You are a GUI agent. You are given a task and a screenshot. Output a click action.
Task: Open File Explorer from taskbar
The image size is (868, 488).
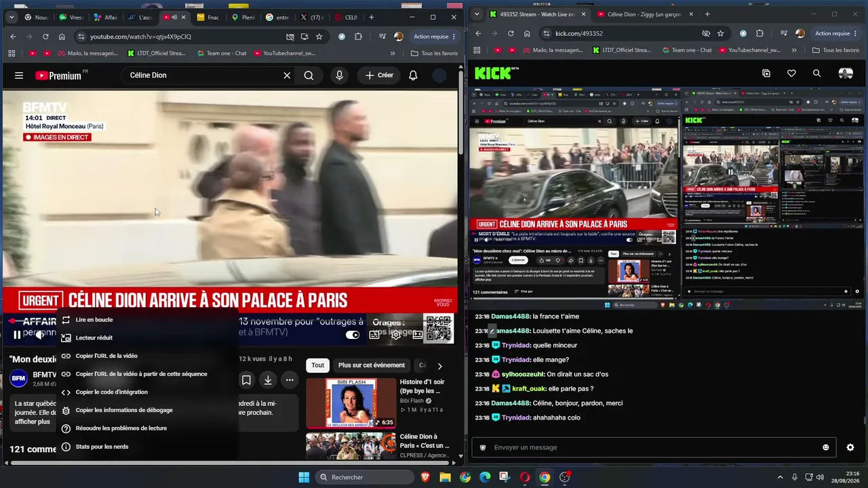(445, 477)
